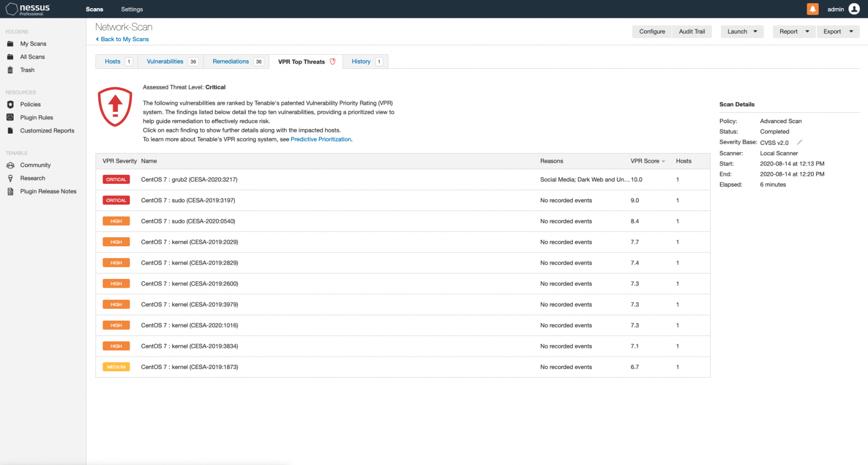Click the orange notifications bell icon
868x465 pixels.
[813, 9]
